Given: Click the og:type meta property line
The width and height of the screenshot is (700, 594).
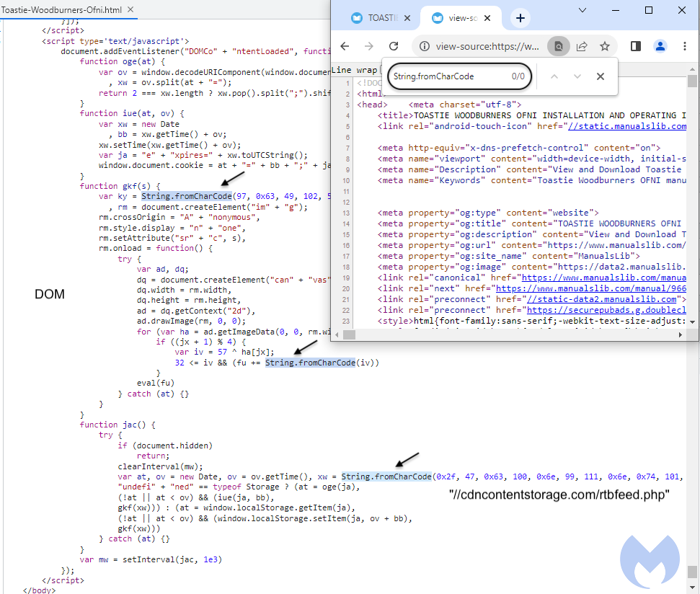Looking at the screenshot, I should click(x=488, y=213).
